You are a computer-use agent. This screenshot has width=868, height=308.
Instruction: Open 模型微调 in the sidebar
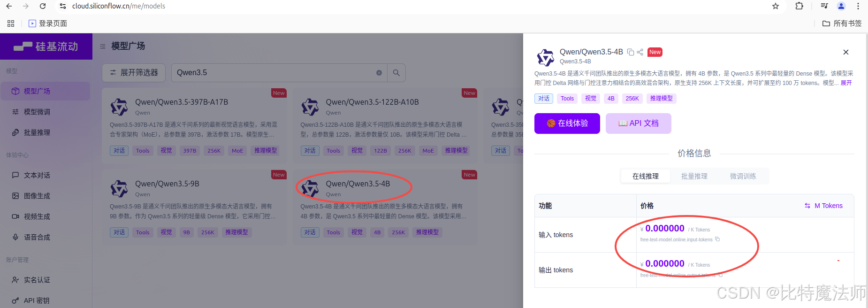tap(45, 112)
